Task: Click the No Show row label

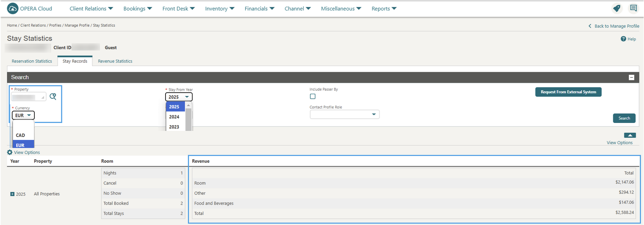Action: (x=113, y=193)
